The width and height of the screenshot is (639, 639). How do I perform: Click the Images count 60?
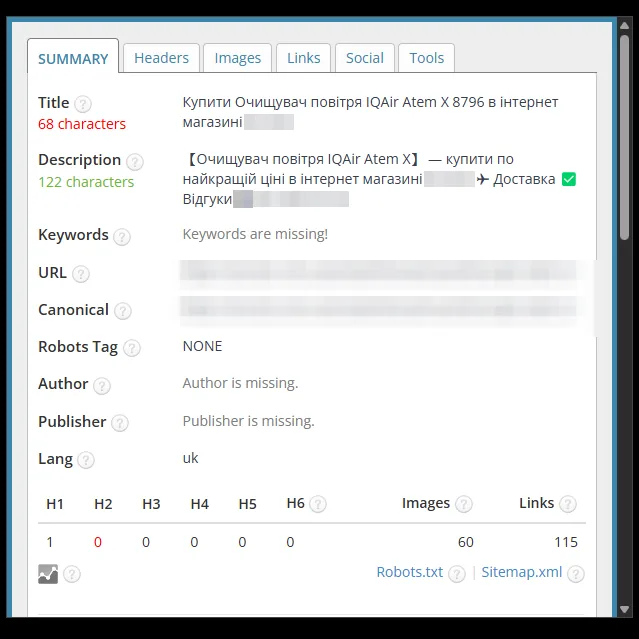point(465,542)
